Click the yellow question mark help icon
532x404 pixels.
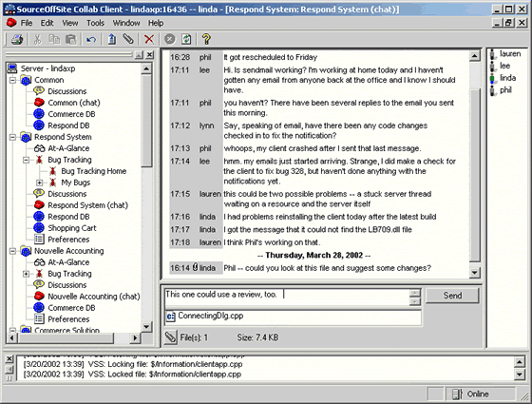pyautogui.click(x=206, y=39)
